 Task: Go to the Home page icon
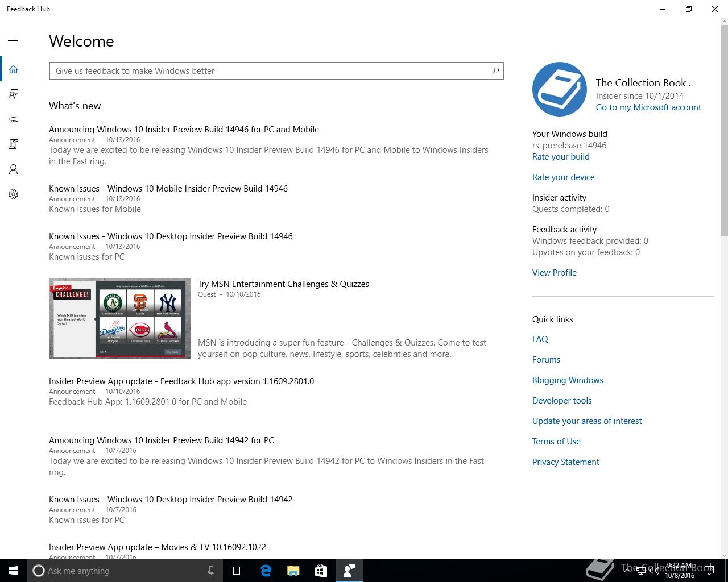(x=13, y=69)
